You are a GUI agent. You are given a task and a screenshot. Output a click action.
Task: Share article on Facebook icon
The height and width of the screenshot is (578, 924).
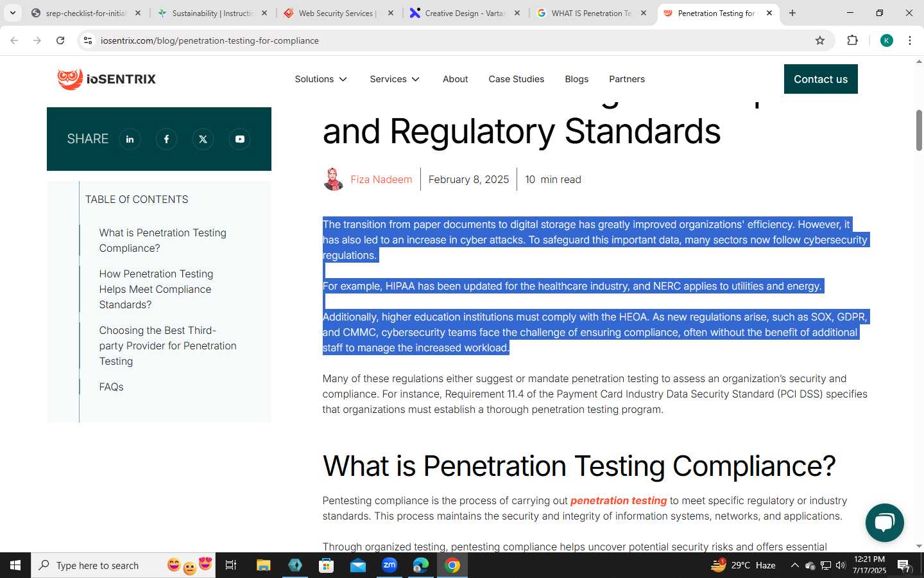pyautogui.click(x=166, y=139)
